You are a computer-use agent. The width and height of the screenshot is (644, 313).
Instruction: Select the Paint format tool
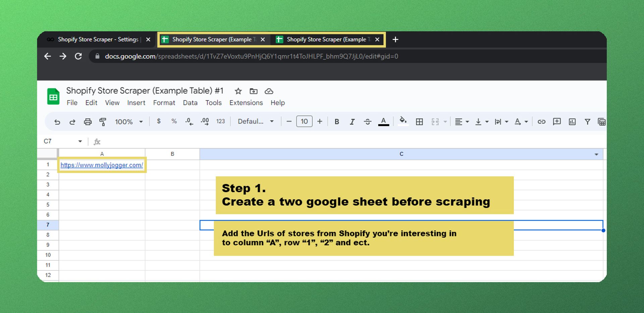pos(103,122)
